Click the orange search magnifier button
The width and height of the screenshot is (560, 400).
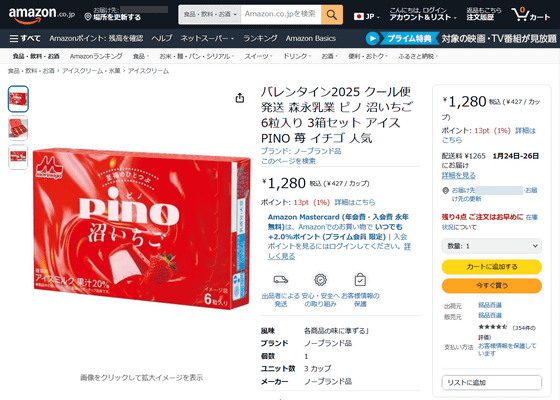332,15
